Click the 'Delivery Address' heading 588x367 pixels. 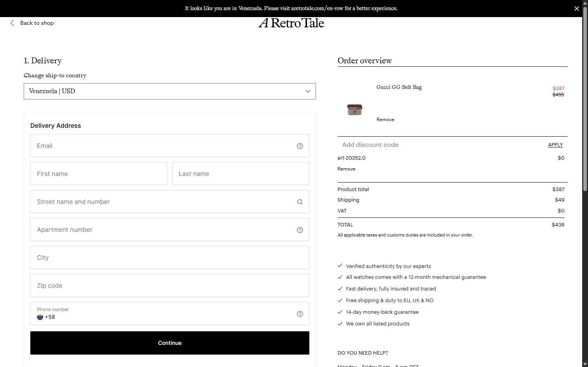pyautogui.click(x=56, y=125)
